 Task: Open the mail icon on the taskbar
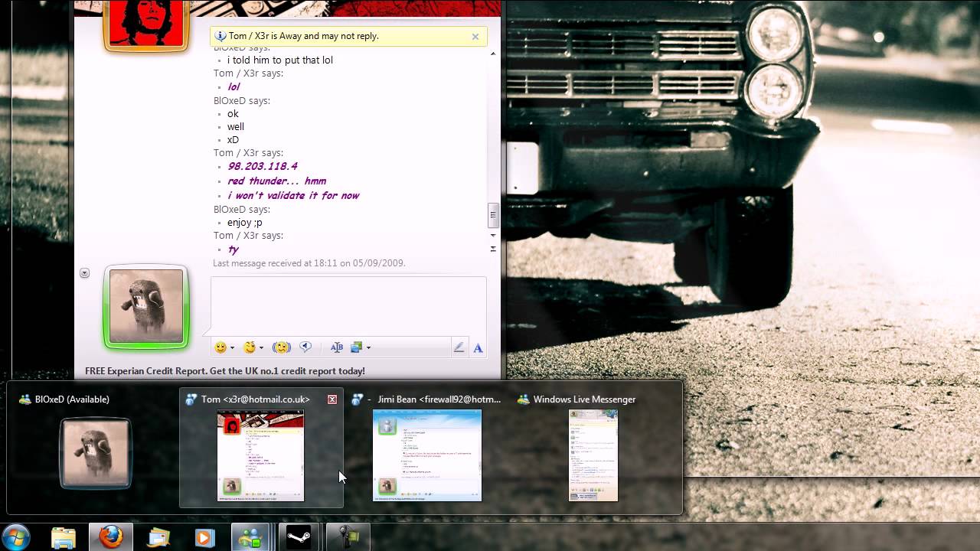158,537
